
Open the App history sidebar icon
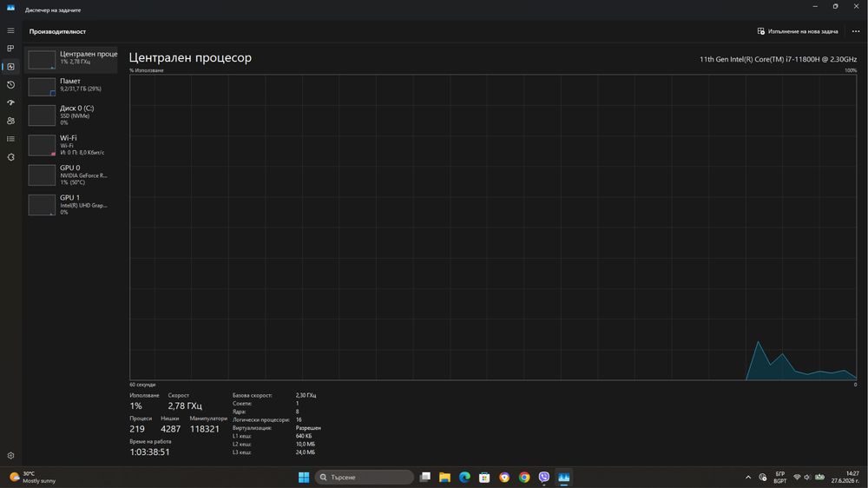pos(10,85)
